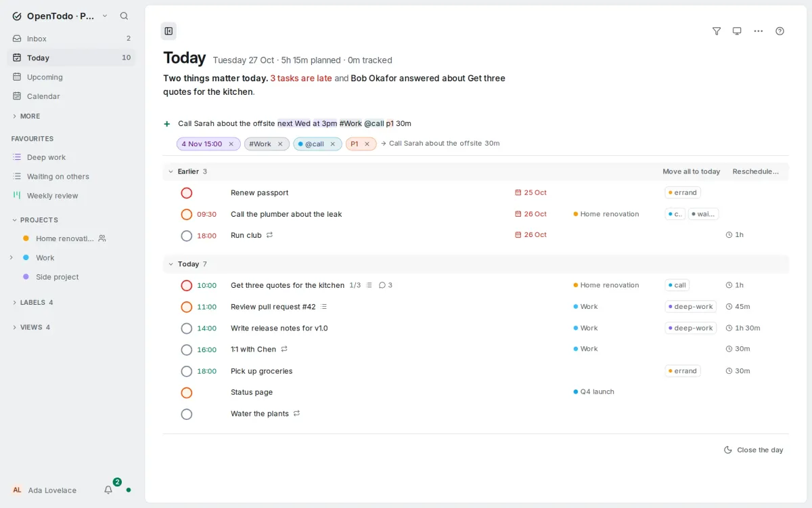Click the search magnifier icon in sidebar
The height and width of the screenshot is (508, 812).
[x=124, y=16]
